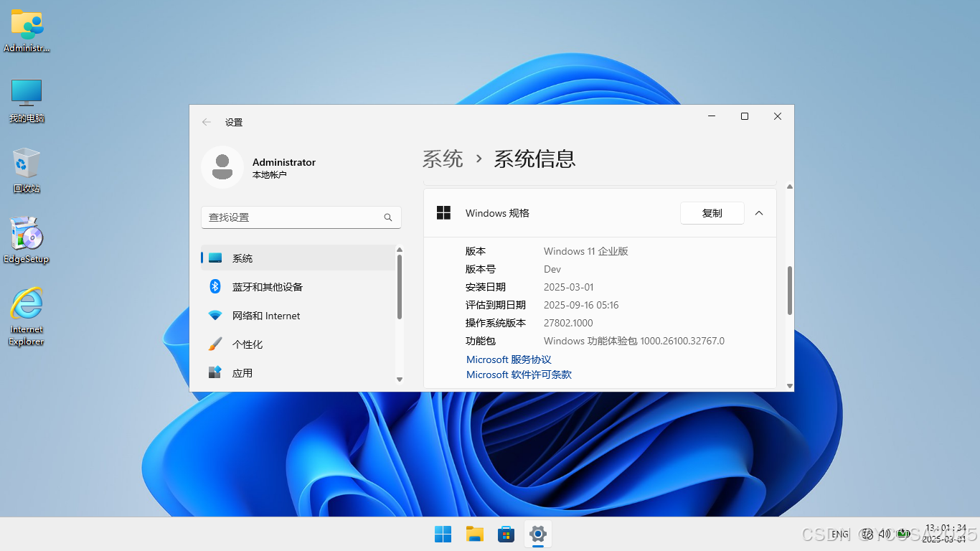The width and height of the screenshot is (980, 551).
Task: Click the Windows 功能体验包 value text
Action: click(x=634, y=341)
